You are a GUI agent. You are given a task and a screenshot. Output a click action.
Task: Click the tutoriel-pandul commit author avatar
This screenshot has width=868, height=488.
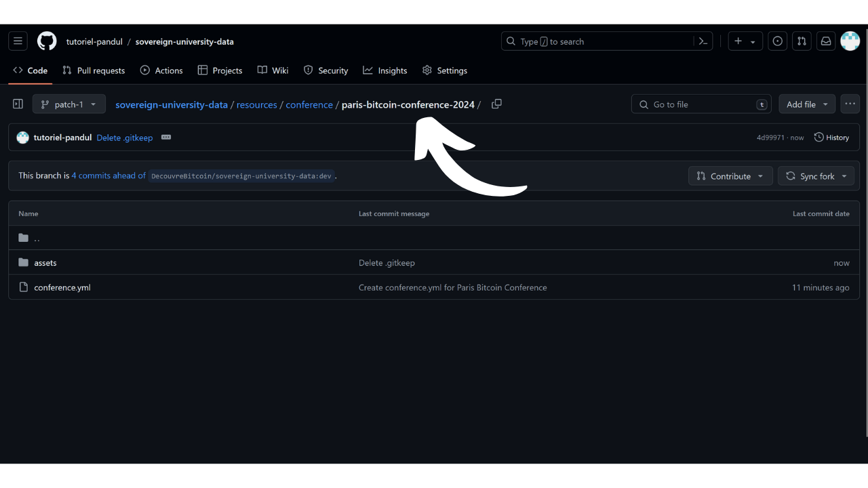[23, 138]
